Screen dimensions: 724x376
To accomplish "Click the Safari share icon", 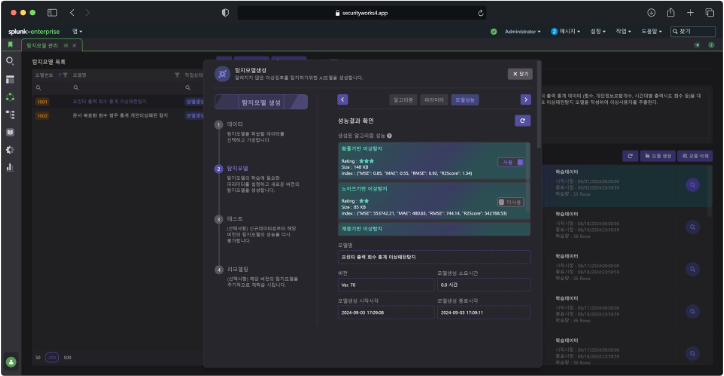I will pos(670,13).
